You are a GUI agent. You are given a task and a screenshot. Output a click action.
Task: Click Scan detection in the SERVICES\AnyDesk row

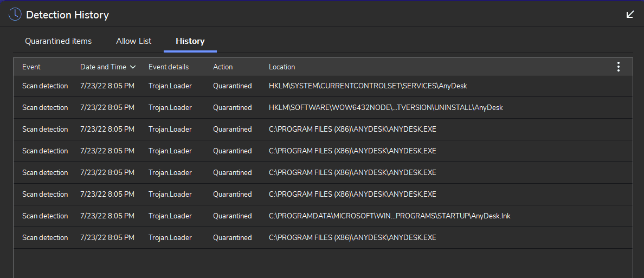point(45,86)
